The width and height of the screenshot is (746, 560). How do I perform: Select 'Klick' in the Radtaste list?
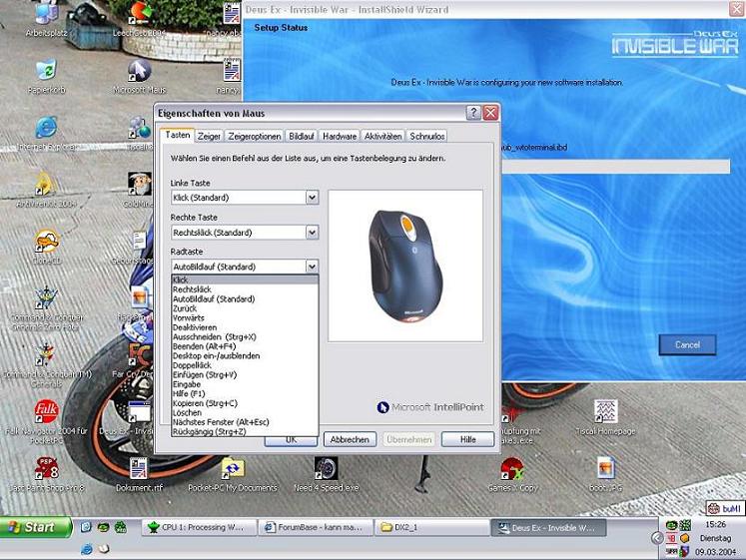245,280
